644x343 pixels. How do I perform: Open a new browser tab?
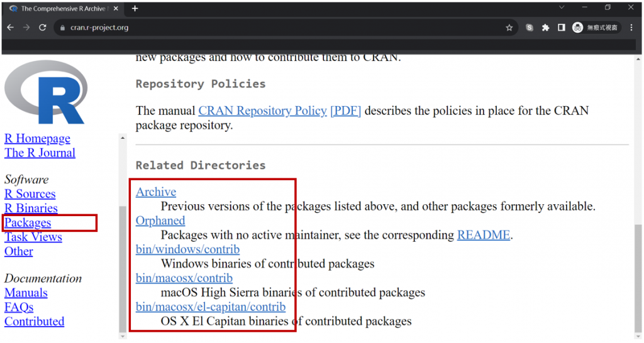[135, 9]
